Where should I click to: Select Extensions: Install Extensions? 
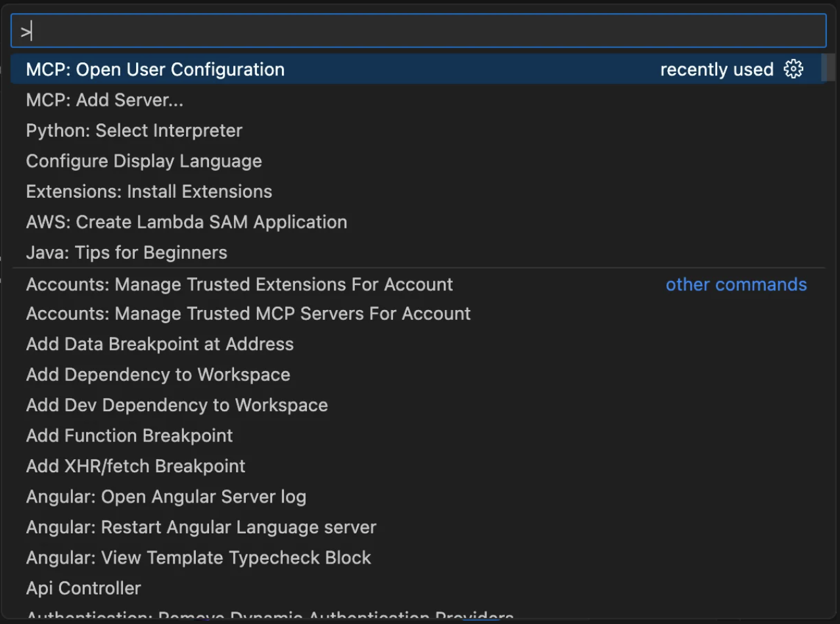[x=149, y=192]
